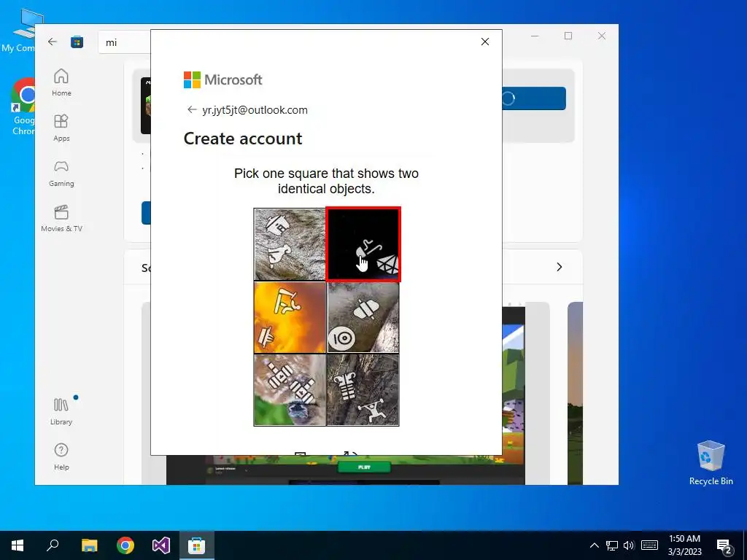The image size is (747, 560).
Task: Click the Minecraft app thumbnail in Store
Action: coord(146,106)
